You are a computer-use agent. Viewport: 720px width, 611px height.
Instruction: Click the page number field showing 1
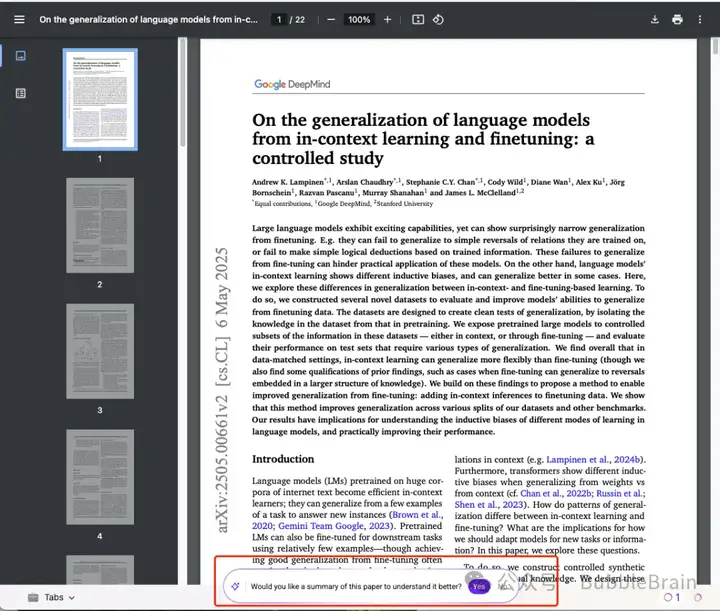coord(279,20)
